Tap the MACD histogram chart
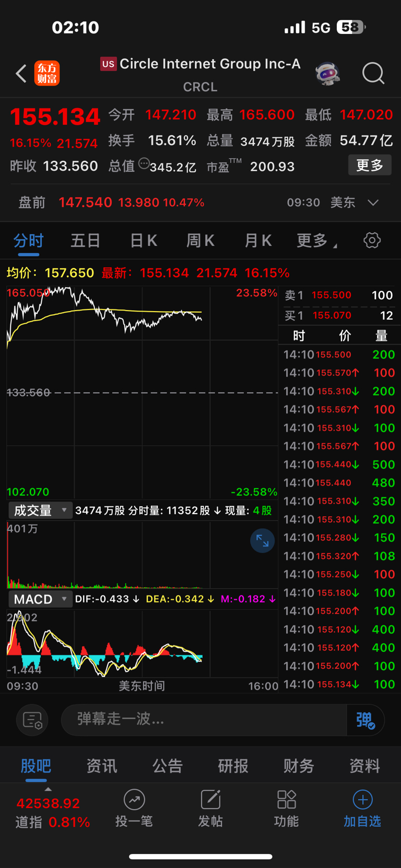The height and width of the screenshot is (868, 401). [x=142, y=644]
